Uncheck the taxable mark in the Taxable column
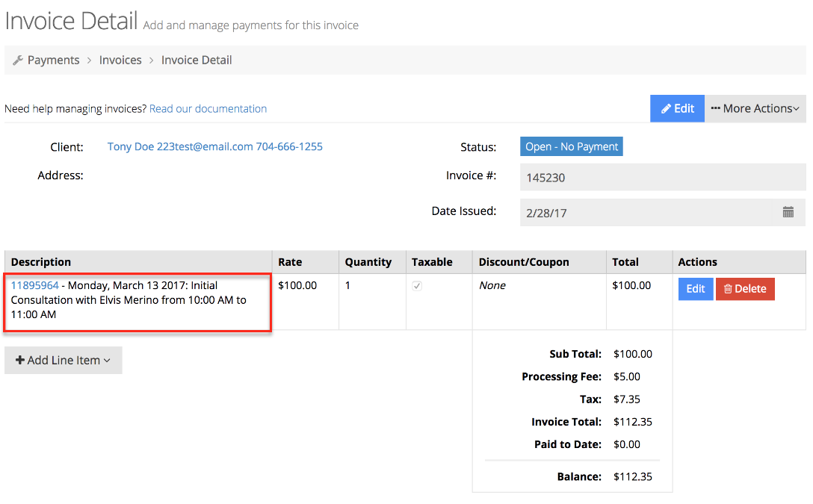 [x=416, y=285]
